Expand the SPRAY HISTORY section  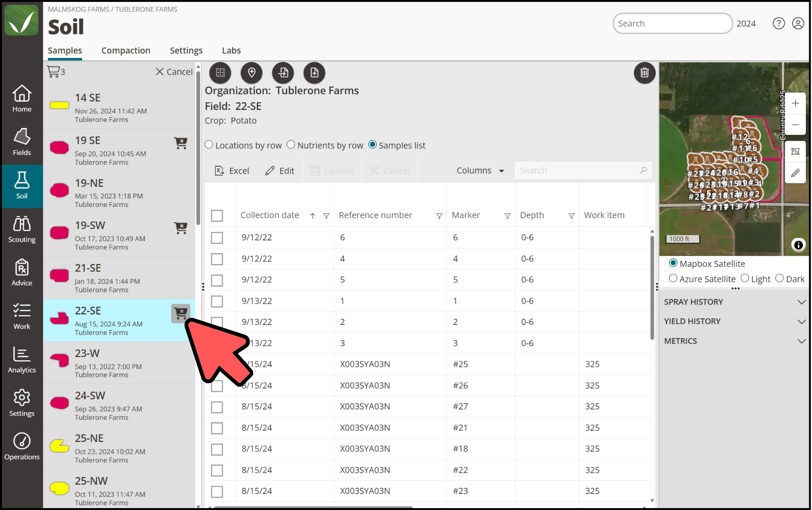coord(735,302)
